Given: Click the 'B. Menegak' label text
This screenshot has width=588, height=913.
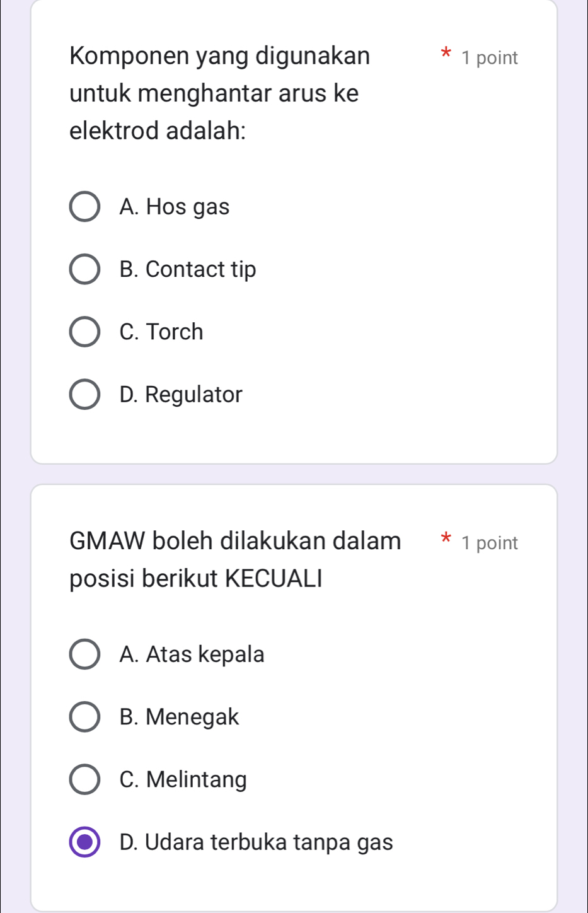Looking at the screenshot, I should pos(179,717).
